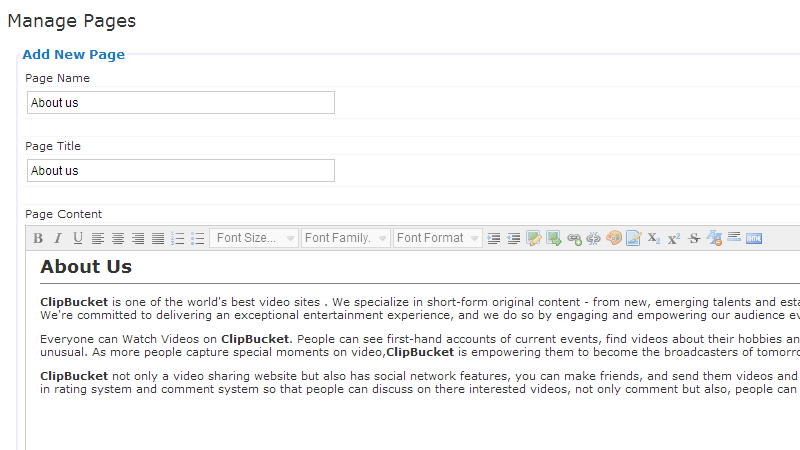
Task: Insert a horizontal rule
Action: coord(734,237)
